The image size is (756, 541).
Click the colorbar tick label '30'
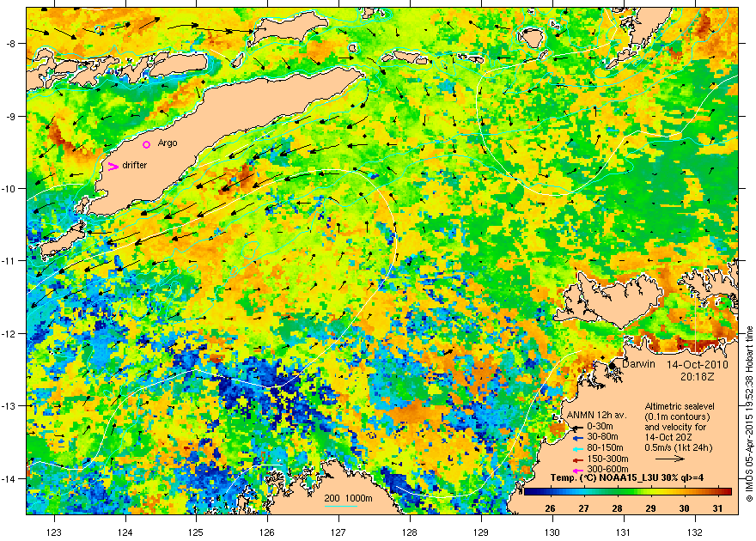click(684, 508)
